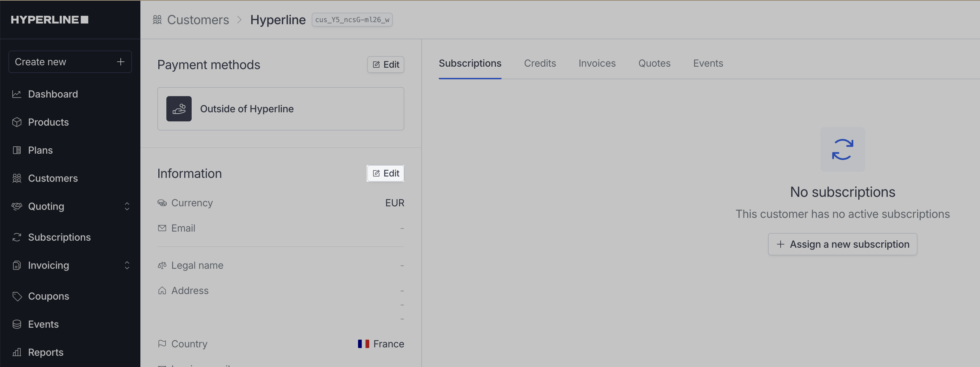Open Customers in the sidebar
Image resolution: width=980 pixels, height=367 pixels.
53,178
